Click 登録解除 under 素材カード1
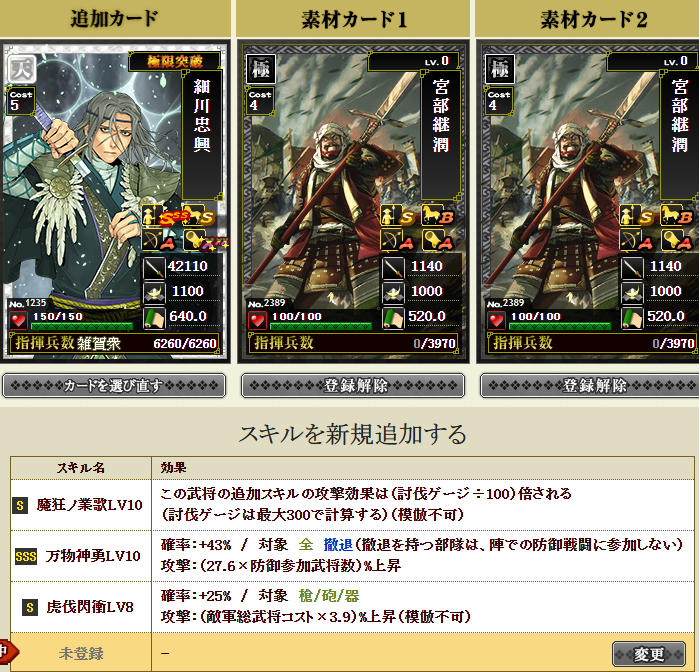 click(353, 386)
